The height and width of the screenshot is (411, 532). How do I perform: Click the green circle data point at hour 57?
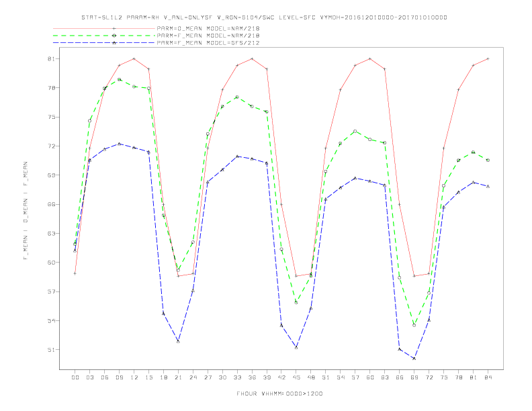pyautogui.click(x=355, y=131)
